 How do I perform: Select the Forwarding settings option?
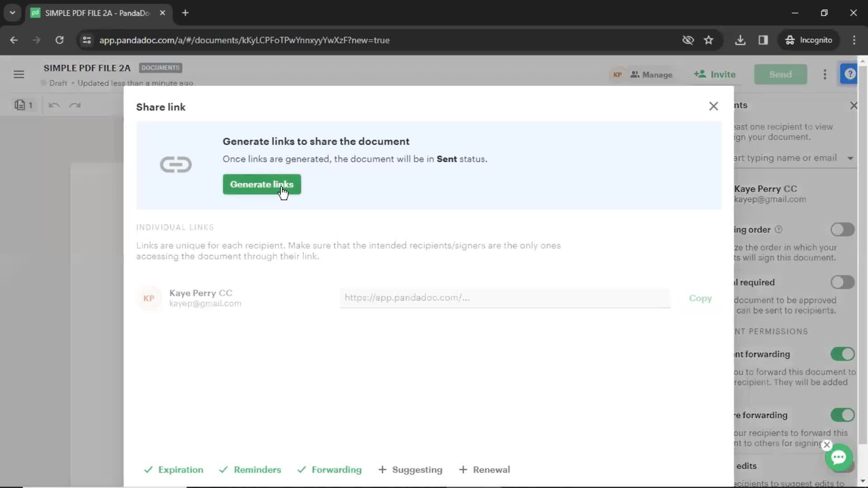335,469
